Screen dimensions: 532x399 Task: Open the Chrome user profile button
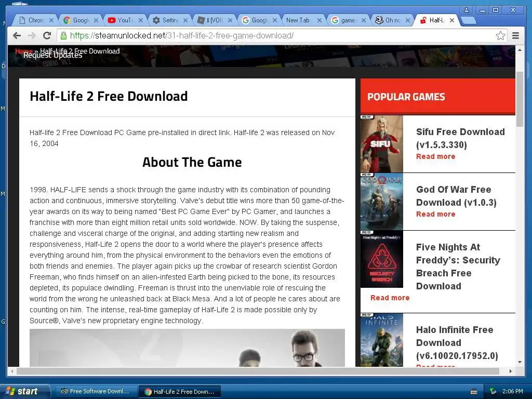pyautogui.click(x=467, y=10)
